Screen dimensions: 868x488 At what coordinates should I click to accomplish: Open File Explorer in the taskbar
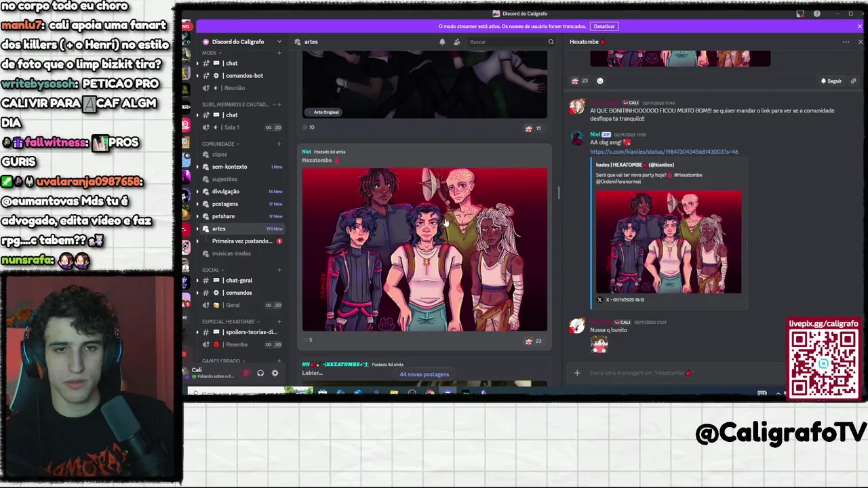(394, 392)
